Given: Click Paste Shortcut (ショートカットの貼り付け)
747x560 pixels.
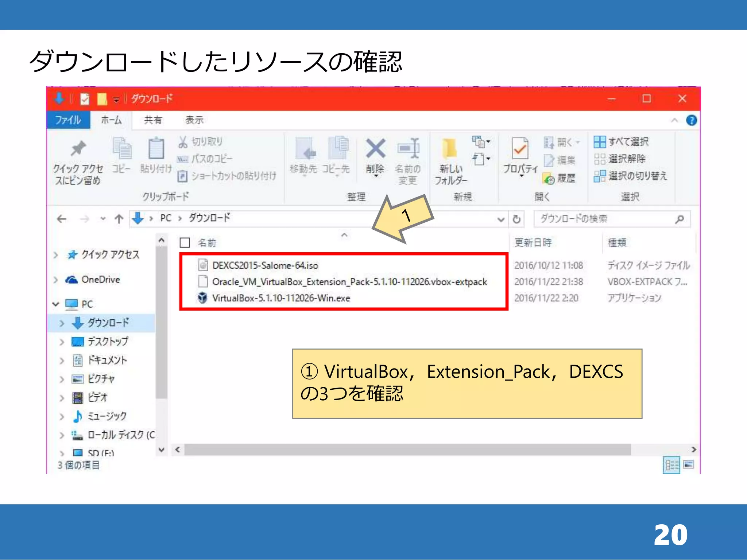Looking at the screenshot, I should (x=227, y=176).
